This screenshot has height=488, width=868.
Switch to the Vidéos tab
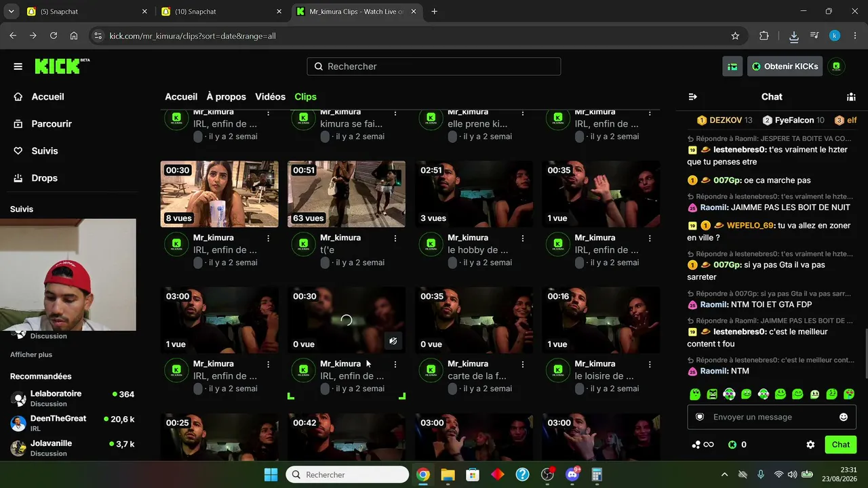tap(270, 97)
